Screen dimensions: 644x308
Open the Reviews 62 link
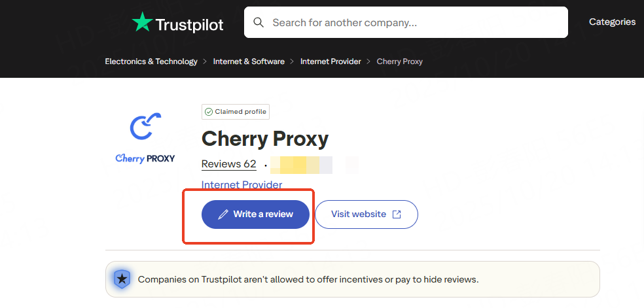[228, 164]
